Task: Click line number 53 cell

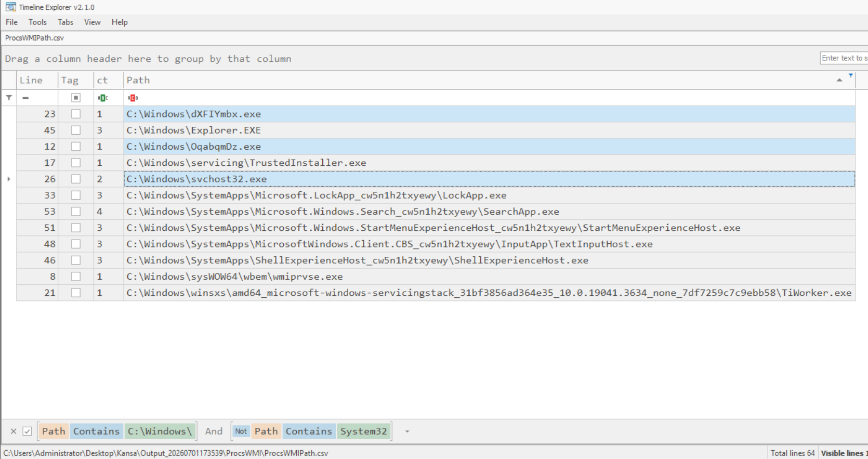Action: point(37,212)
